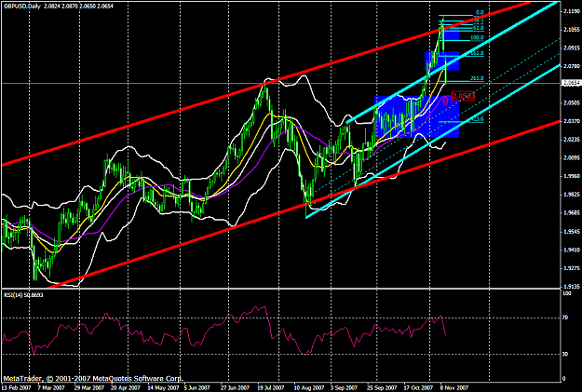The height and width of the screenshot is (392, 582).
Task: Click the 27 Jun 2007 date label
Action: click(235, 388)
